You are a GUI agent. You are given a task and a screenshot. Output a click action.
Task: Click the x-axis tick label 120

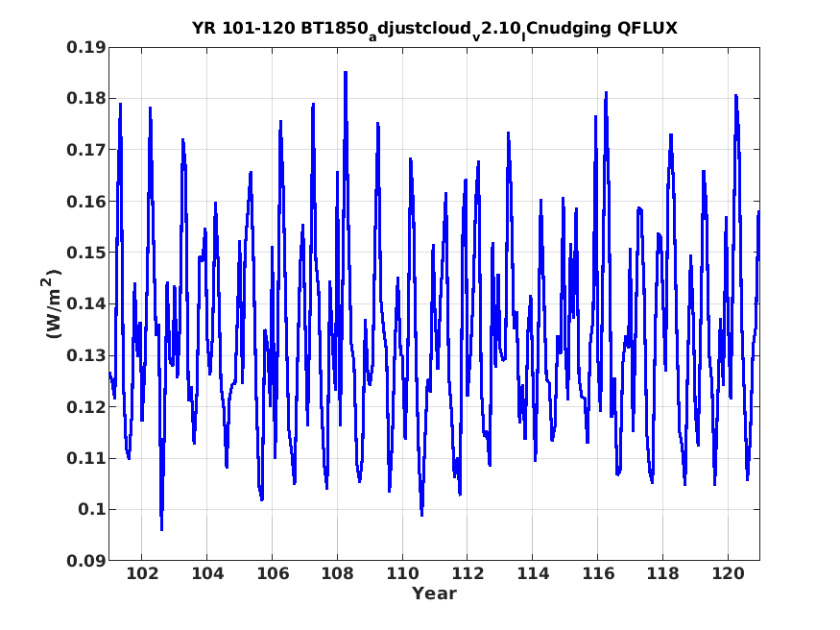pyautogui.click(x=728, y=573)
